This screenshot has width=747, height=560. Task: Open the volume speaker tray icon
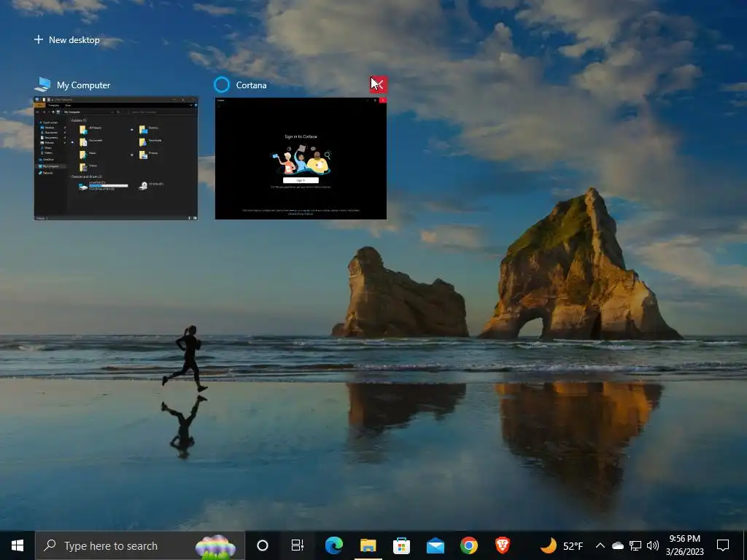(x=653, y=545)
